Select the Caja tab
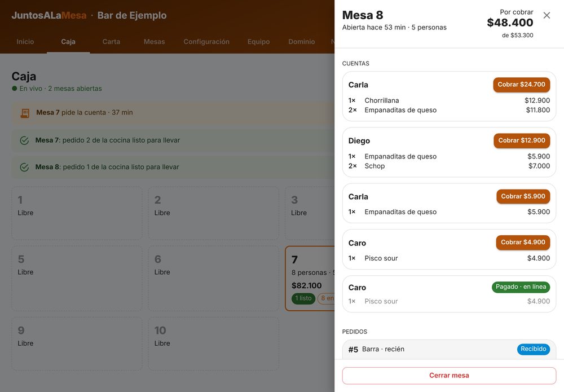 pos(68,42)
